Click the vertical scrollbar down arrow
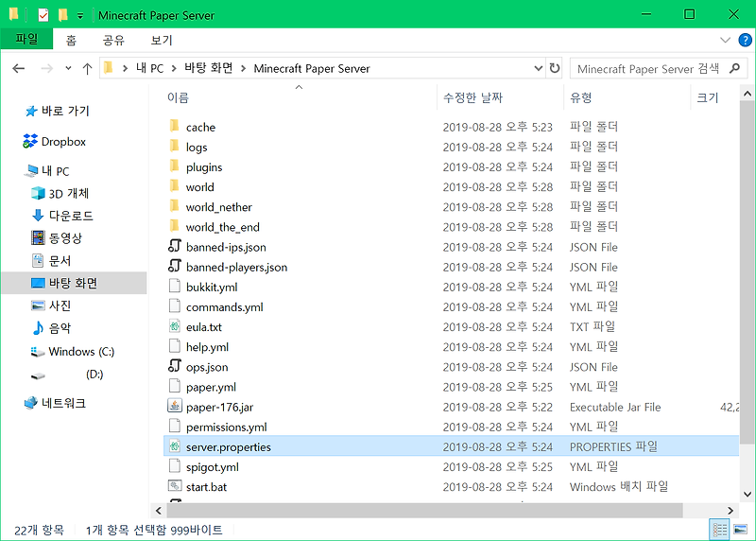The image size is (756, 541). click(747, 495)
